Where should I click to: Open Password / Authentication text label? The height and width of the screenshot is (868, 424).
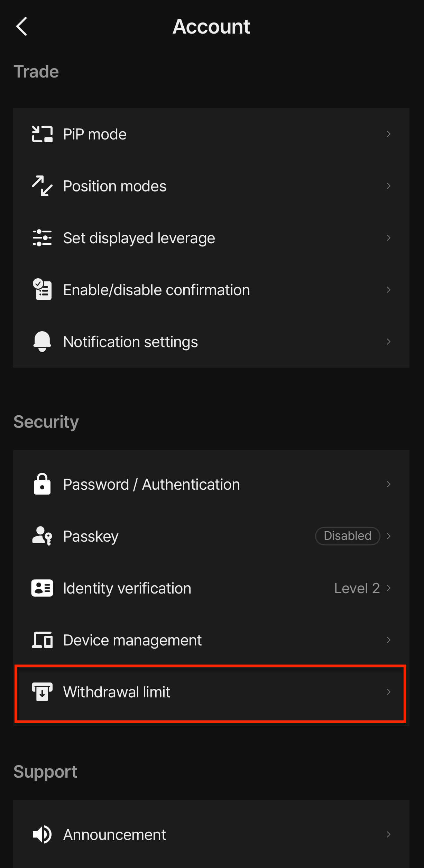tap(151, 484)
